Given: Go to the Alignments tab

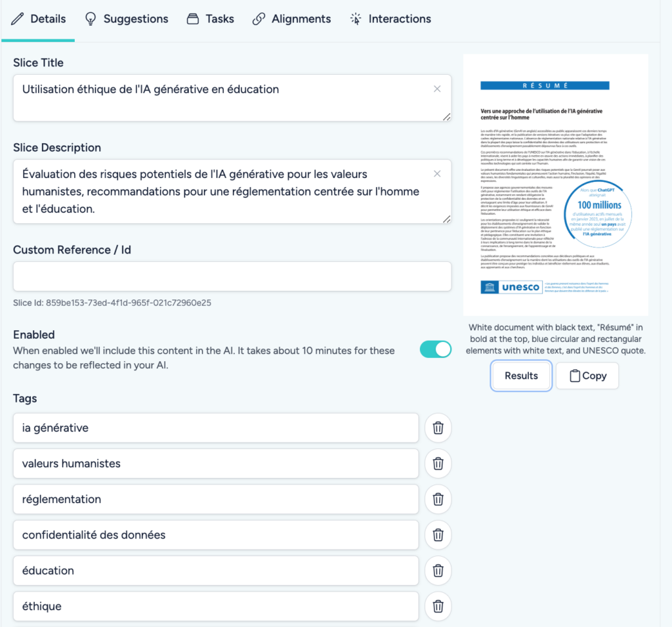Looking at the screenshot, I should pyautogui.click(x=291, y=19).
